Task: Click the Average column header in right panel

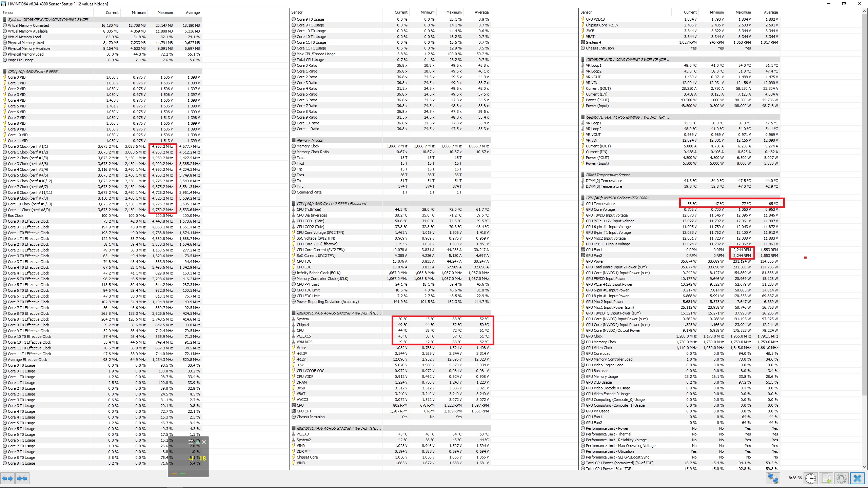Action: 771,12
